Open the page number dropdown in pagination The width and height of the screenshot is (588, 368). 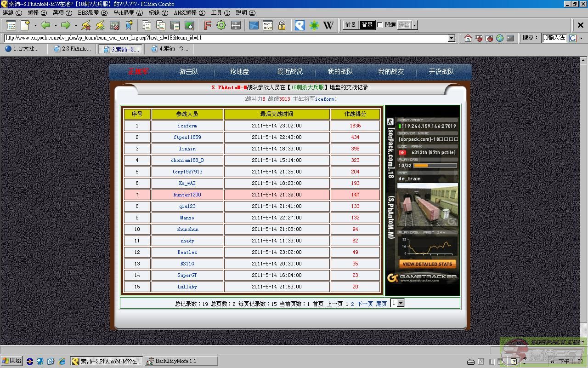click(400, 303)
